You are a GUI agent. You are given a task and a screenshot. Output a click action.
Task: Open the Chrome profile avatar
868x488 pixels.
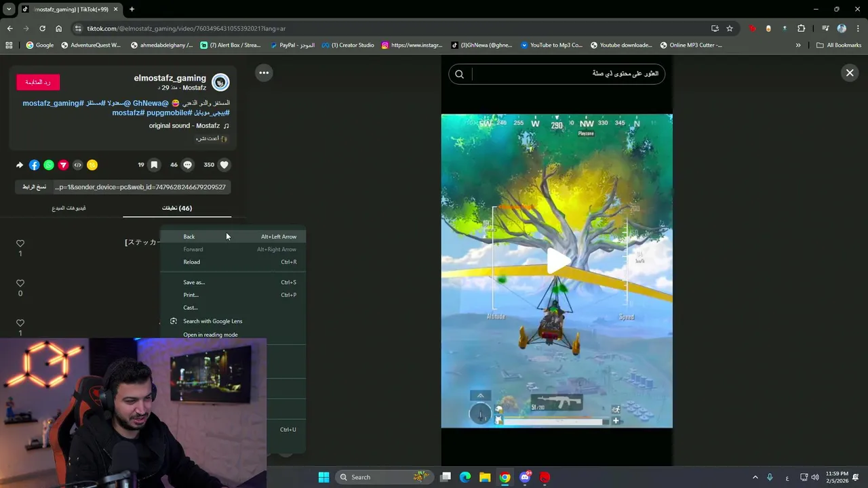(842, 28)
